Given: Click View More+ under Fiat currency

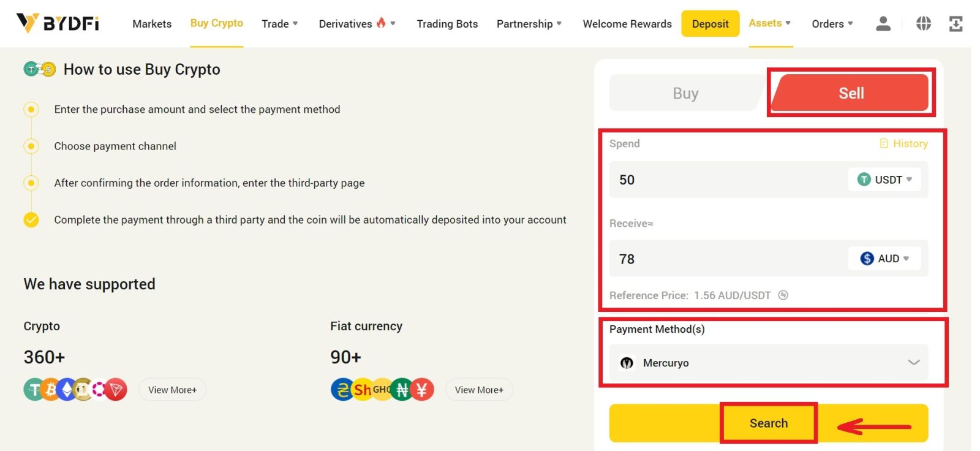Looking at the screenshot, I should click(478, 390).
